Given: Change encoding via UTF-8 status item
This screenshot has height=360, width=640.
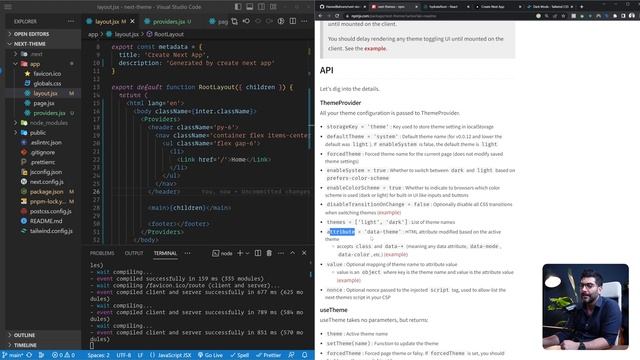Looking at the screenshot, I should tap(124, 355).
